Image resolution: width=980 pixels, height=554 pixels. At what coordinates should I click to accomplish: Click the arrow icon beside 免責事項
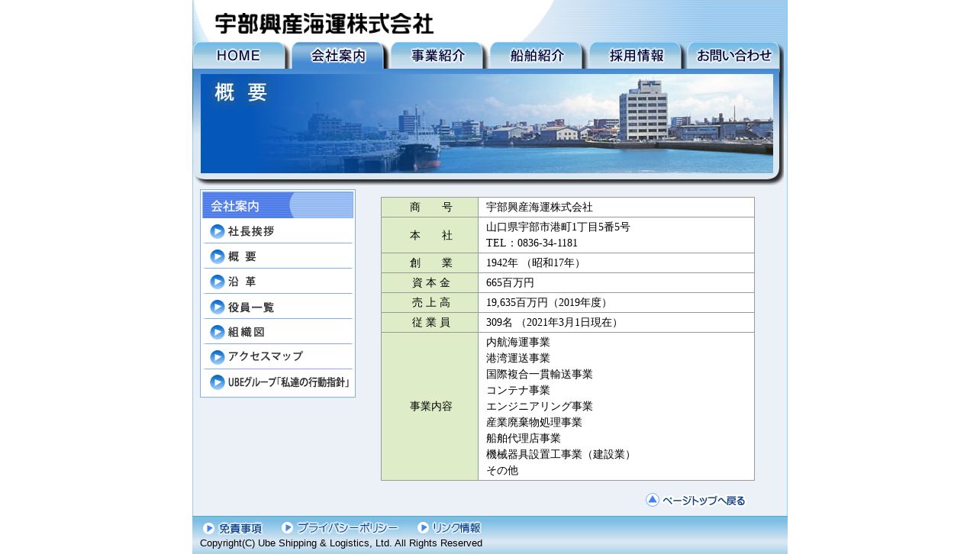[x=208, y=528]
